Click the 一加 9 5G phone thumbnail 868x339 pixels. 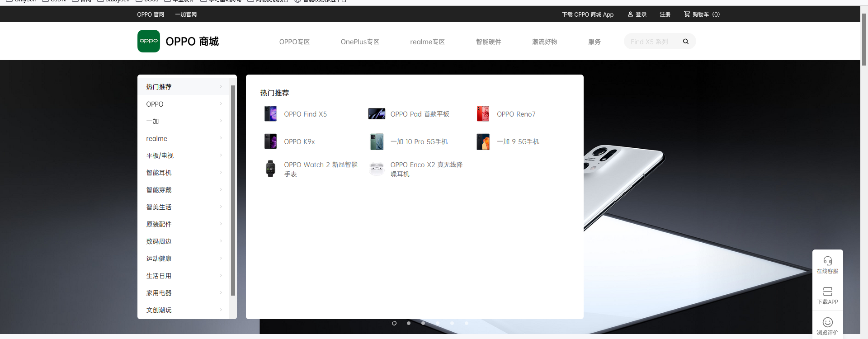point(483,141)
